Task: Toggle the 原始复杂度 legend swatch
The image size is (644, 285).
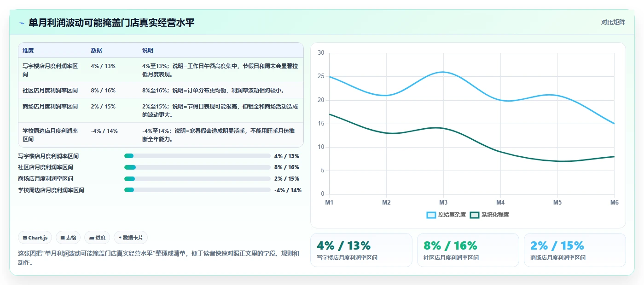Action: pos(431,215)
